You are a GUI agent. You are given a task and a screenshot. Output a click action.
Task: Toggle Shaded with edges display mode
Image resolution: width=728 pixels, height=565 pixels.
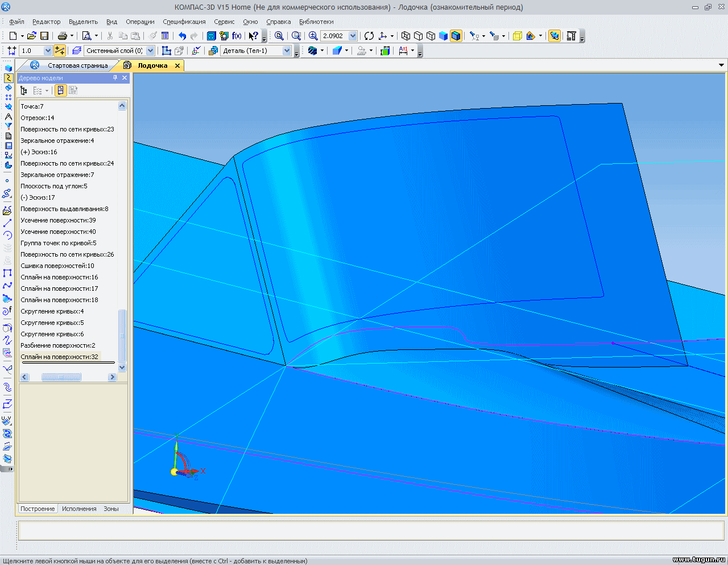[456, 36]
